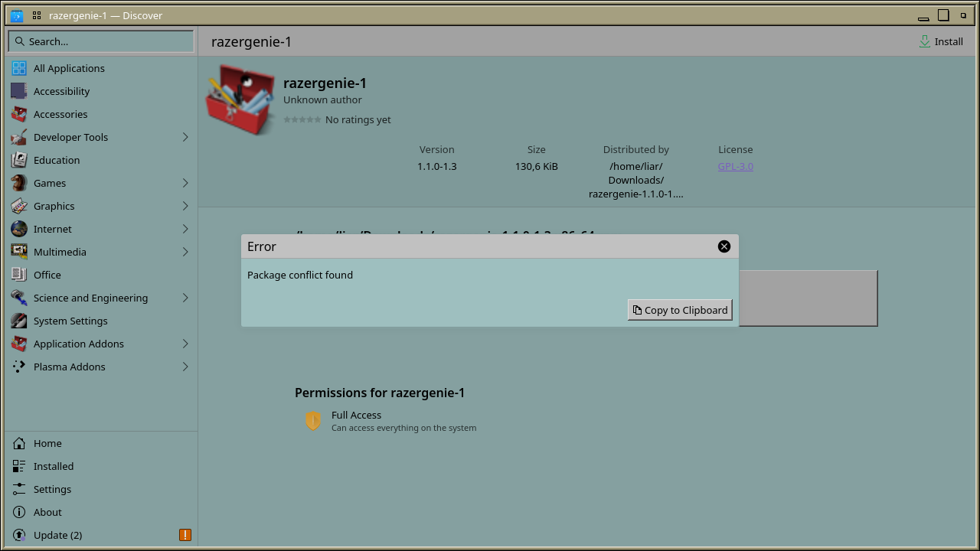Image resolution: width=980 pixels, height=551 pixels.
Task: Click the Accessibility category icon
Action: pyautogui.click(x=19, y=91)
